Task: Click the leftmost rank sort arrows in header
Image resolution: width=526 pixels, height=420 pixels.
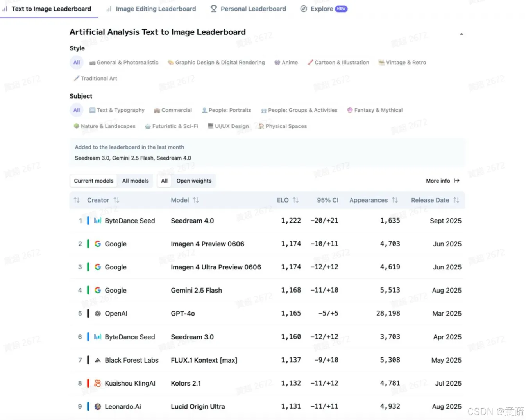Action: coord(77,200)
